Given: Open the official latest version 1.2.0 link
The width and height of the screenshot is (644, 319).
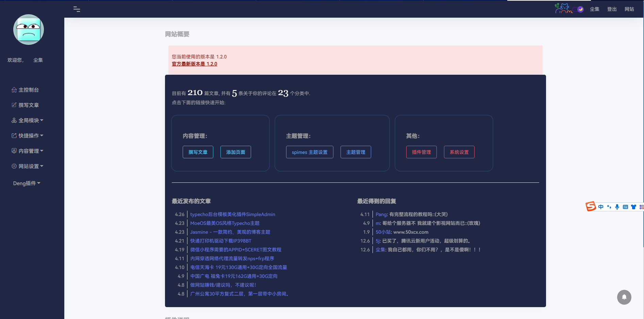Looking at the screenshot, I should click(194, 64).
